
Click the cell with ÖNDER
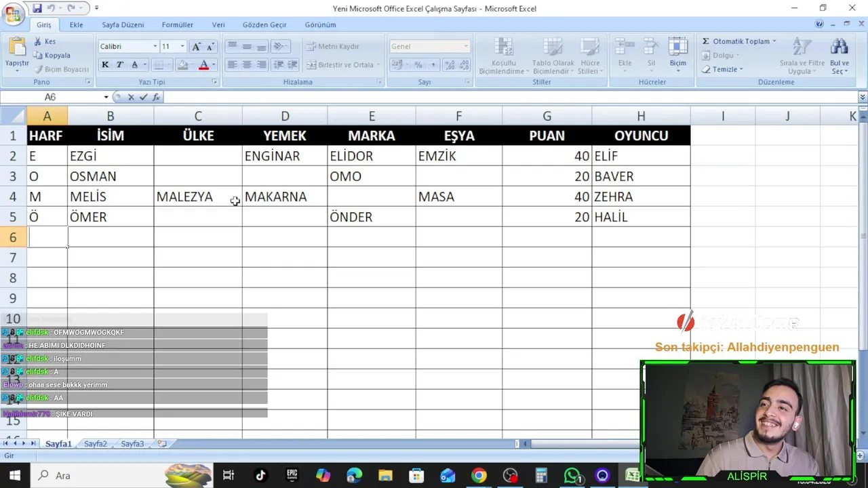point(372,217)
